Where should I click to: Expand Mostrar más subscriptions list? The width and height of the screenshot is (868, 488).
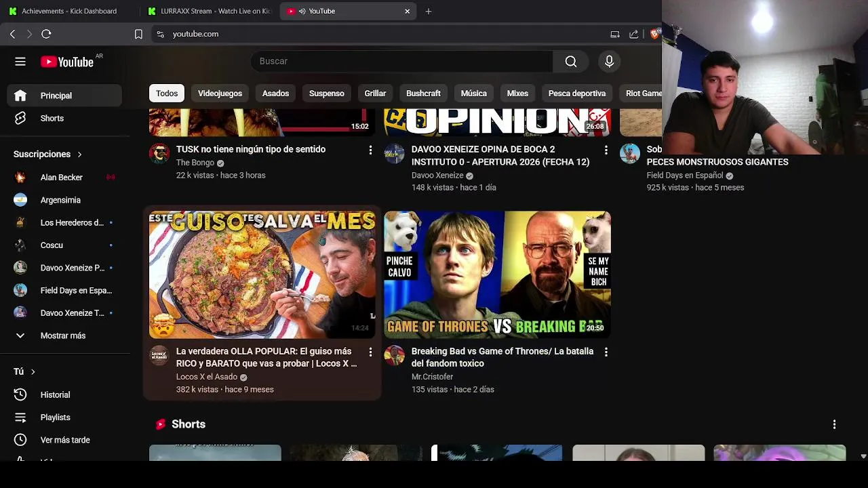click(x=64, y=335)
